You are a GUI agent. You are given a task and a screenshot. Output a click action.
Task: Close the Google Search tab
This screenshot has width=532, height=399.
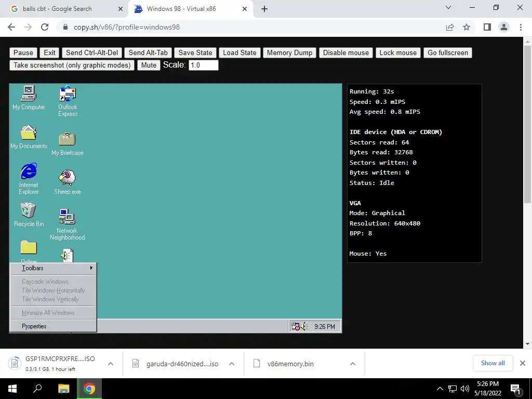[x=121, y=9]
